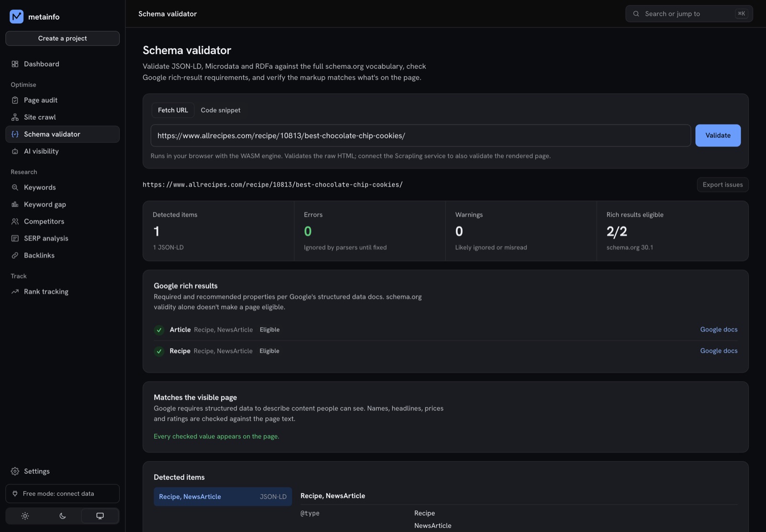Open Dashboard from the sidebar
This screenshot has width=766, height=532.
pyautogui.click(x=62, y=64)
